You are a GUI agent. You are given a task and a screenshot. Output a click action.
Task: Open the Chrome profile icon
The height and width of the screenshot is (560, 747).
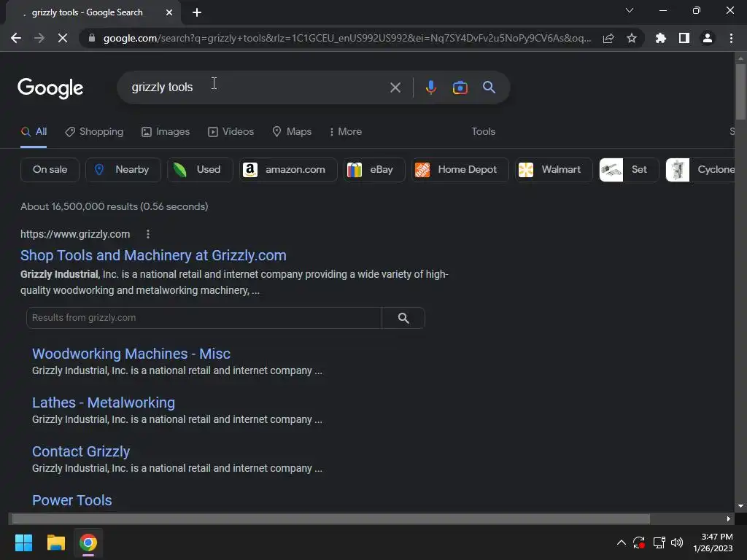[x=708, y=38]
